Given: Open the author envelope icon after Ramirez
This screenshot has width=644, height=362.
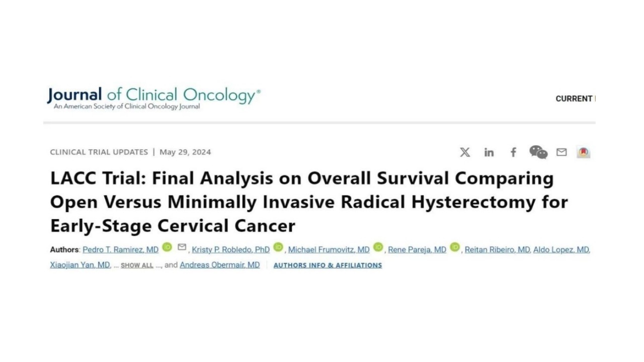Looking at the screenshot, I should 182,247.
